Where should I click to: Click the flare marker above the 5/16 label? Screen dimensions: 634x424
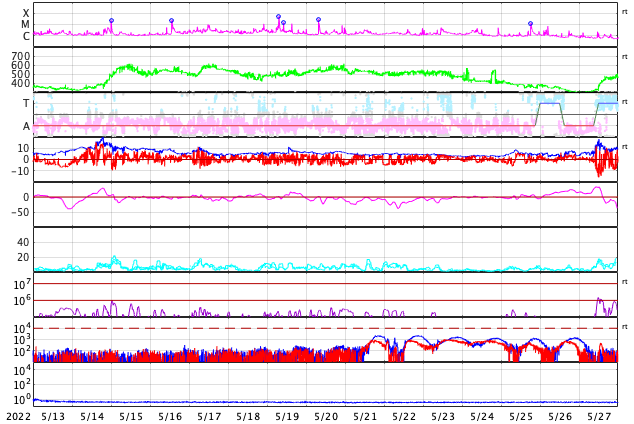pyautogui.click(x=171, y=20)
